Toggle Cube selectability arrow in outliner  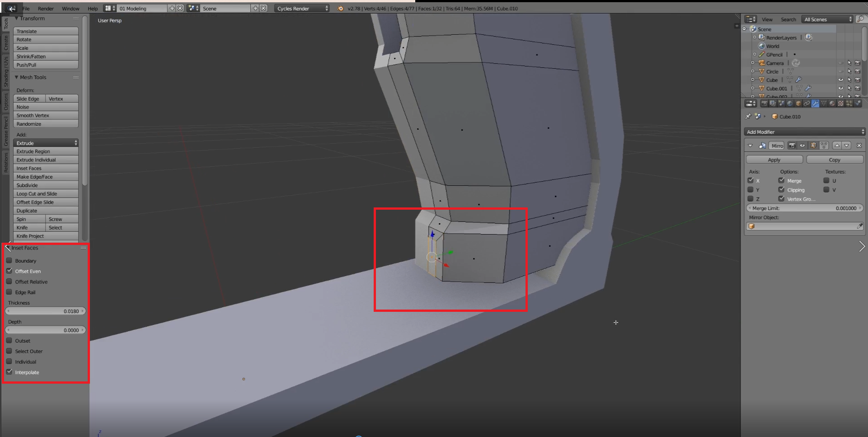(849, 80)
